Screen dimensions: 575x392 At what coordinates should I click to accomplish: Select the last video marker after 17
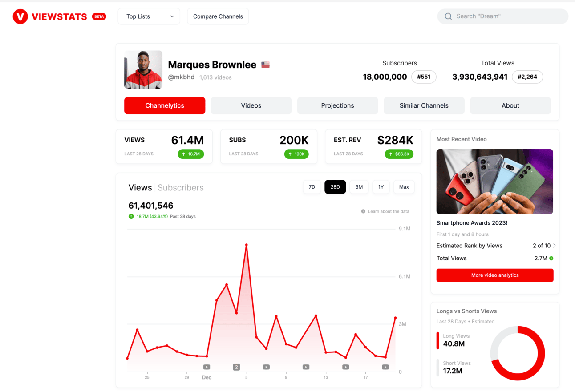(385, 367)
